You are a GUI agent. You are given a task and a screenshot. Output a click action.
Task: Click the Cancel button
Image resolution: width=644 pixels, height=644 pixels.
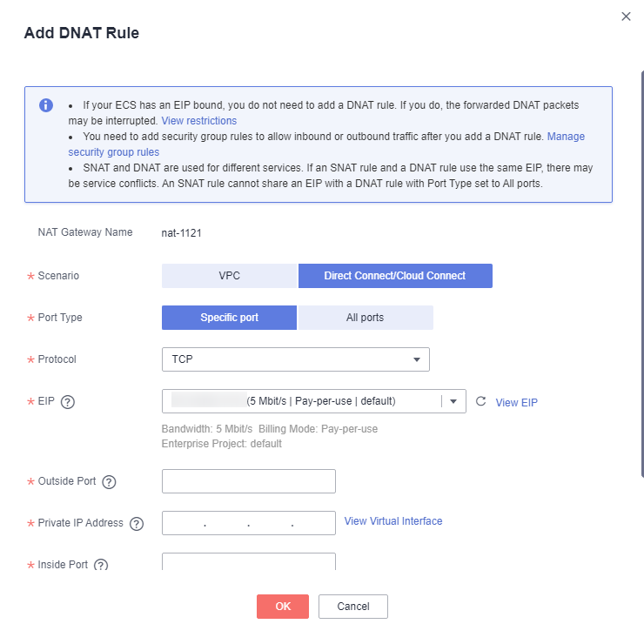353,607
